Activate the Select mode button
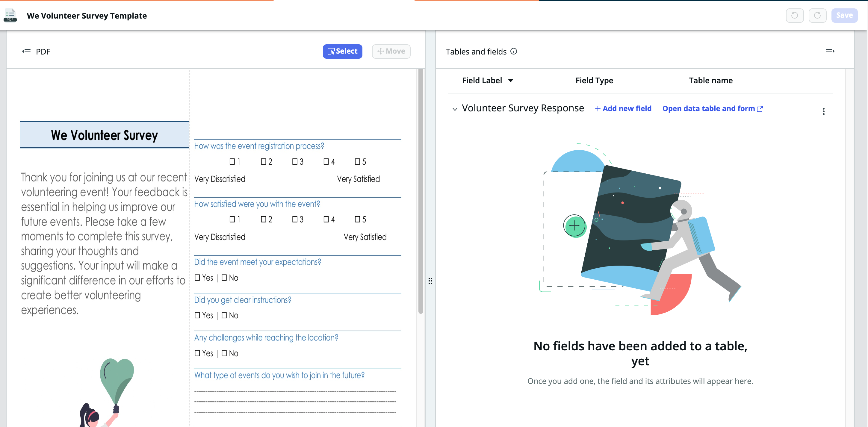This screenshot has width=868, height=427. [x=342, y=51]
